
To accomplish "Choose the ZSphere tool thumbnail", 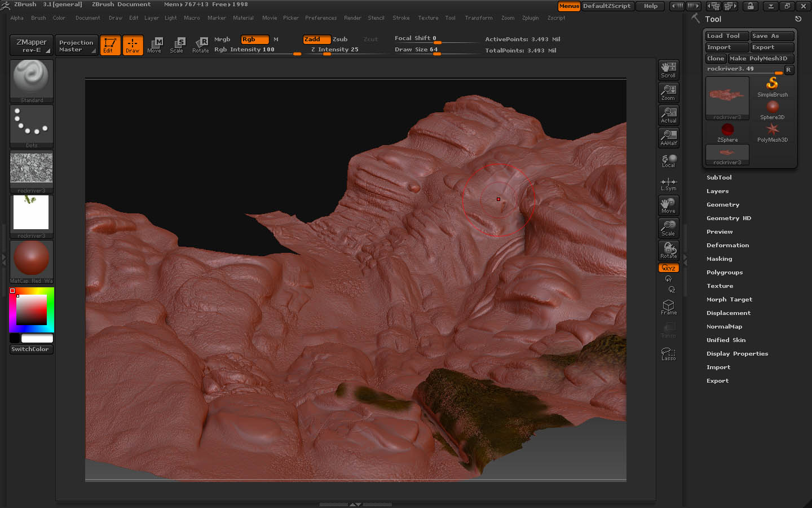I will (727, 132).
